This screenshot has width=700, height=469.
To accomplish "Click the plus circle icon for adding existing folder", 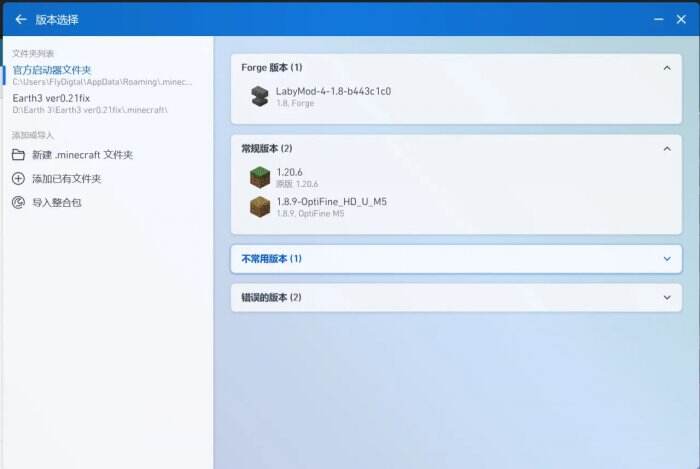I will click(18, 178).
